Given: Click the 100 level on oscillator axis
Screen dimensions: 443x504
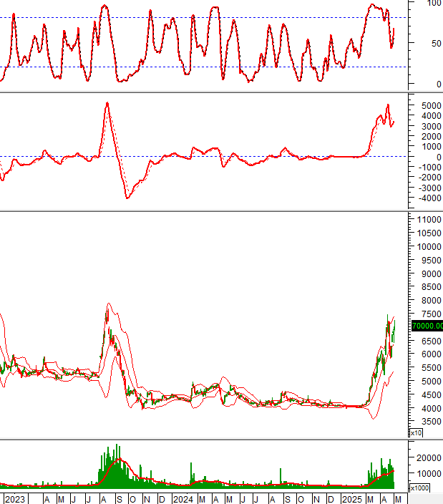Looking at the screenshot, I should pyautogui.click(x=434, y=3).
